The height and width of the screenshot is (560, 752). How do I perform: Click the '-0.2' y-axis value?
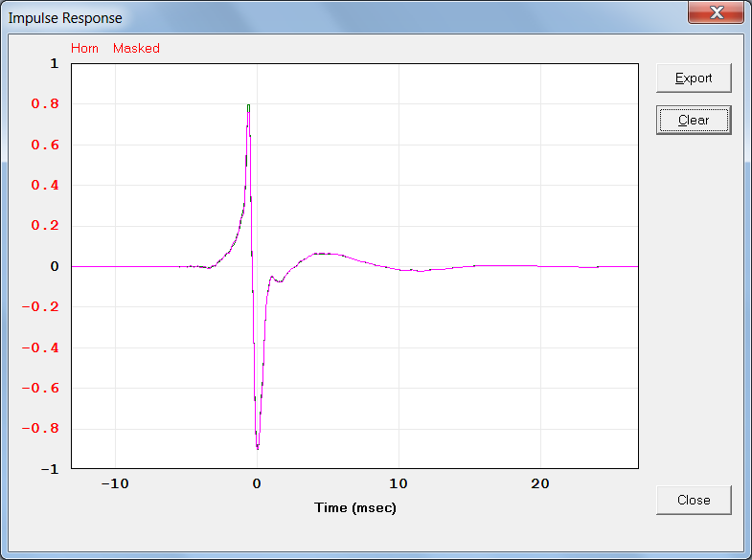40,306
